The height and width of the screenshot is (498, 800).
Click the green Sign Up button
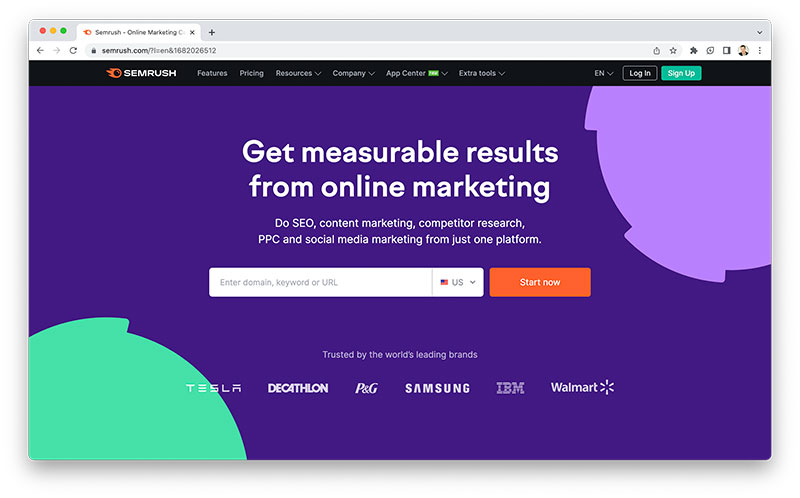pos(681,73)
